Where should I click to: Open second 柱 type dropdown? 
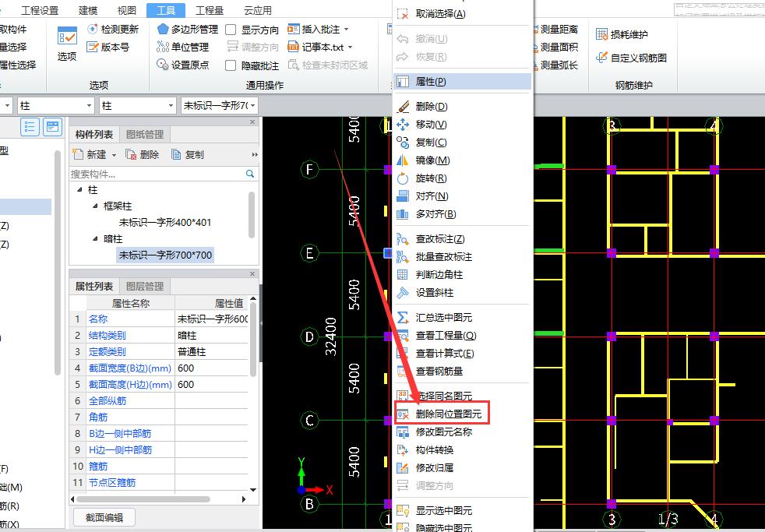coord(171,105)
